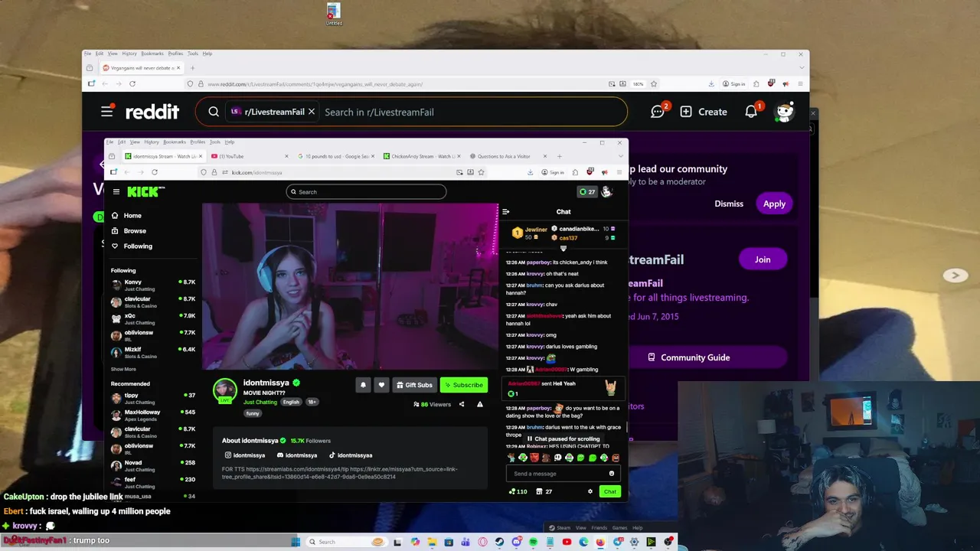The width and height of the screenshot is (980, 551).
Task: Focus the Kick search field
Action: click(x=366, y=192)
